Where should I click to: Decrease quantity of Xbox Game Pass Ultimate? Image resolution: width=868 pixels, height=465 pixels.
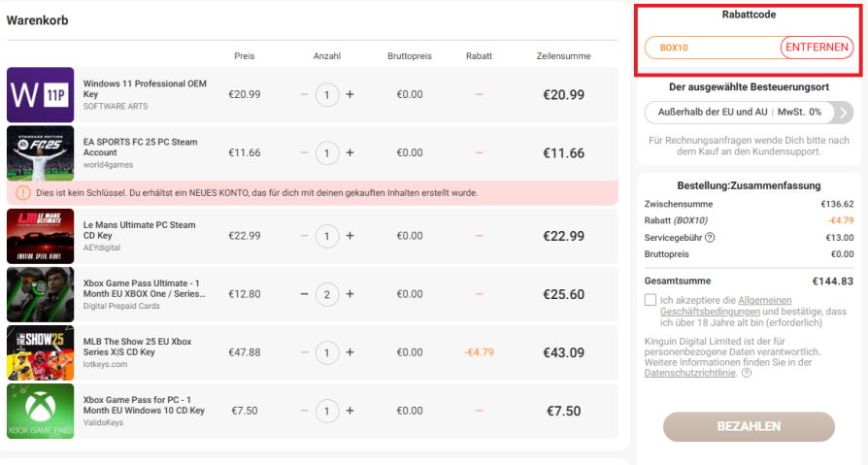tap(304, 294)
